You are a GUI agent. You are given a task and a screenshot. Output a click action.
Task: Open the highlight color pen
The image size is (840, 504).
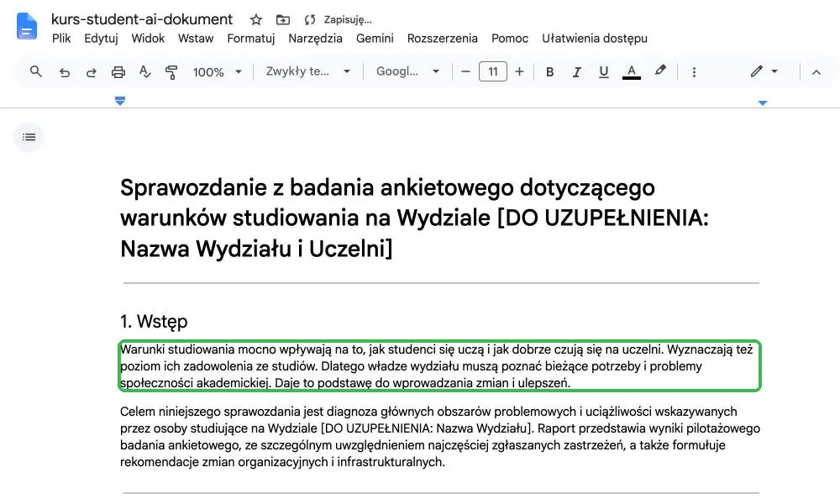[x=660, y=71]
